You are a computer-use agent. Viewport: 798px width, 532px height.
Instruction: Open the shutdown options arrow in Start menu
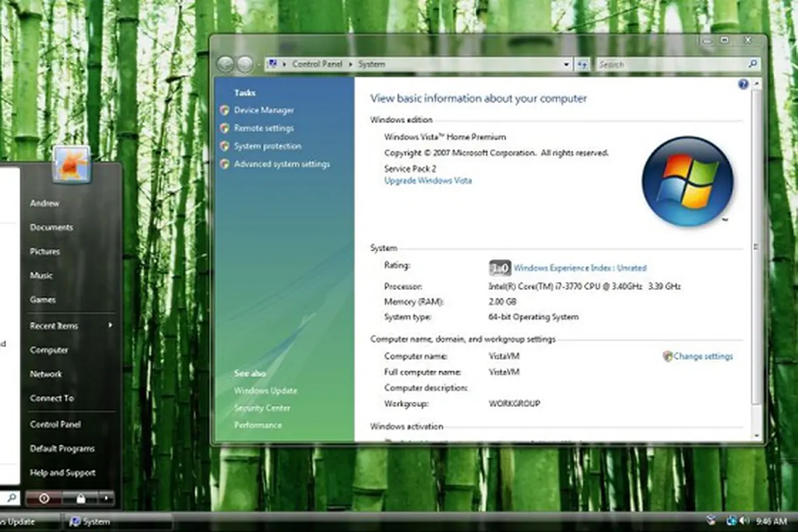(x=106, y=498)
